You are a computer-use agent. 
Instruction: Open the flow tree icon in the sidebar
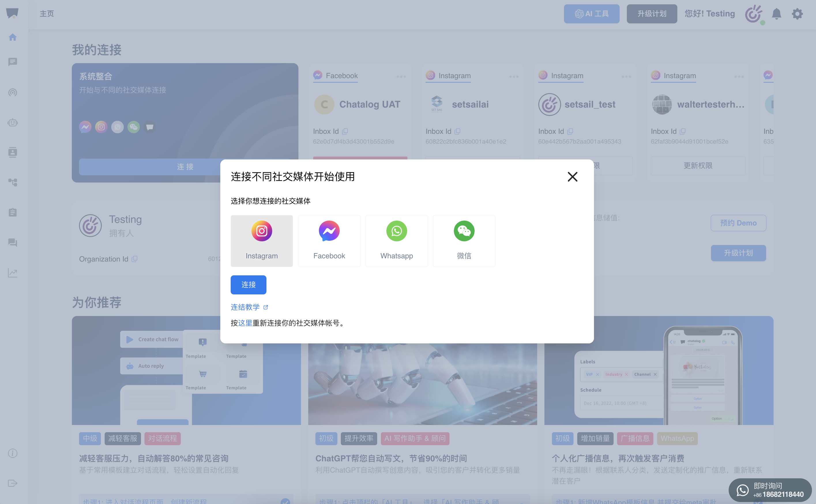(13, 182)
